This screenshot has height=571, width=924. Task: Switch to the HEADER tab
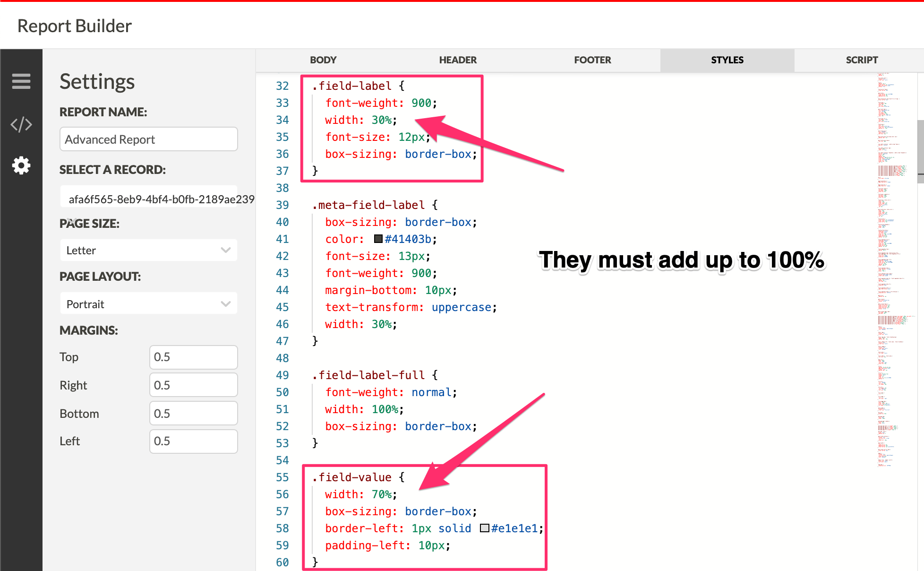tap(458, 60)
